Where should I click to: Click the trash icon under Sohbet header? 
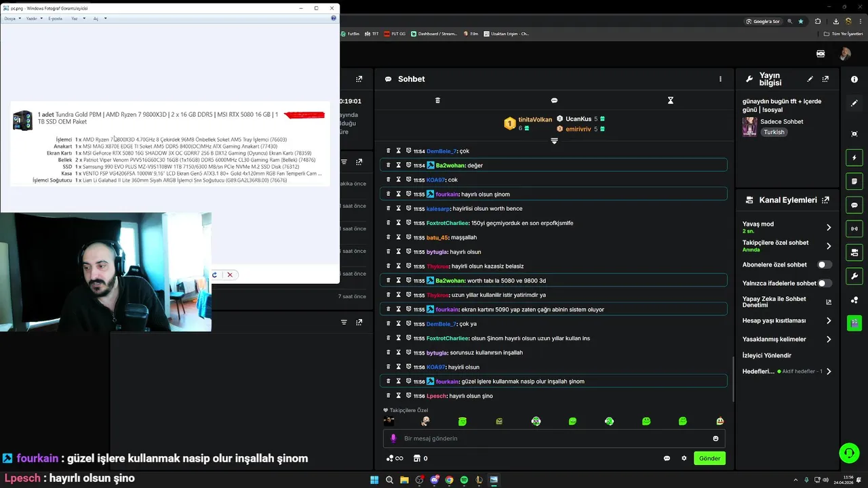[x=437, y=100]
